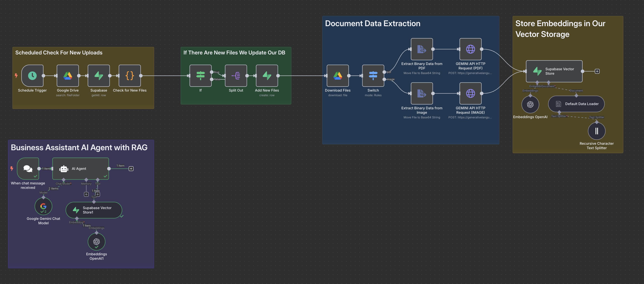644x284 pixels.
Task: Select the Switch rules node
Action: click(373, 76)
